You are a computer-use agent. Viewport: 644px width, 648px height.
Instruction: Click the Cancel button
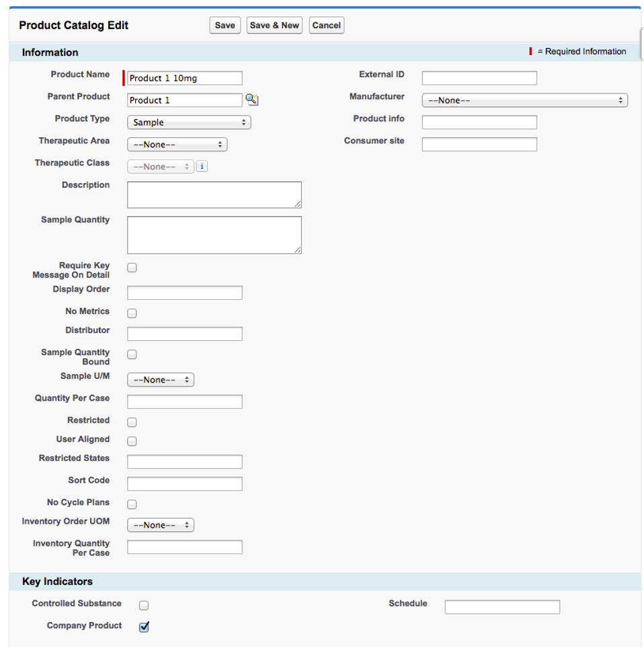coord(326,26)
